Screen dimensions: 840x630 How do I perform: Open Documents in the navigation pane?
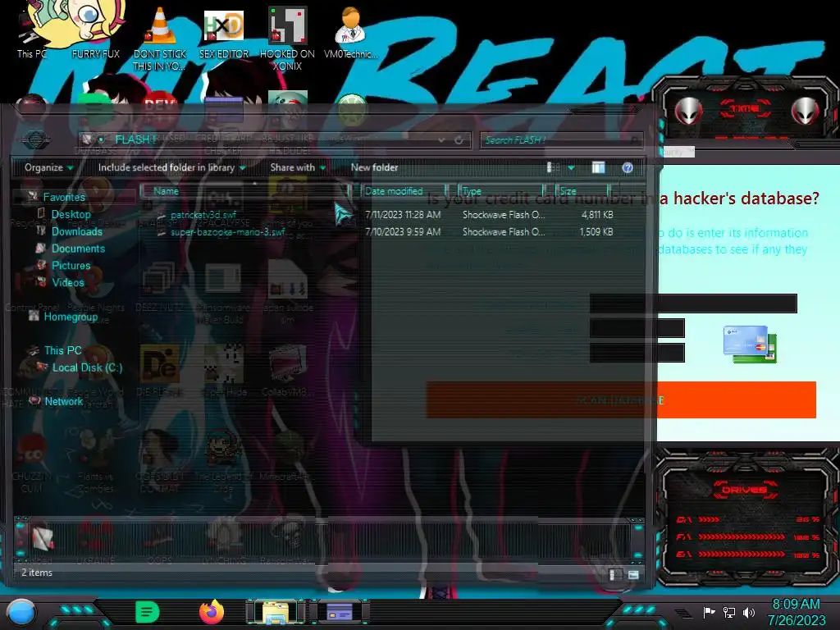[x=78, y=249]
